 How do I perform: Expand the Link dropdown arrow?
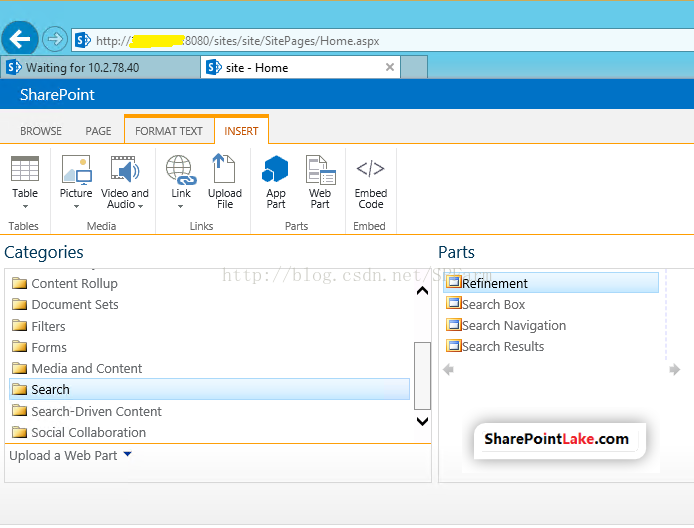(180, 206)
